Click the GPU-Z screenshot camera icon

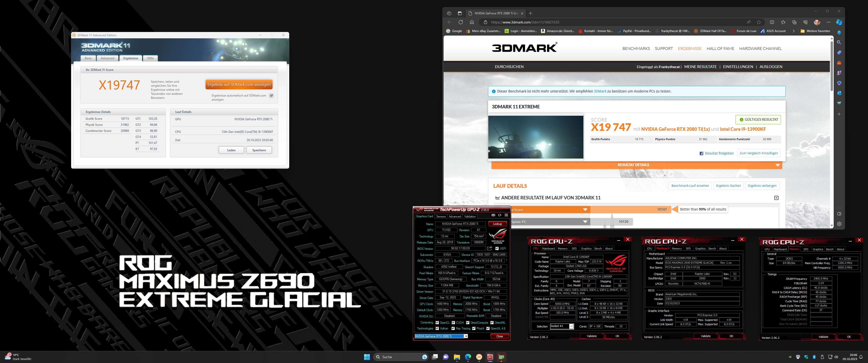493,215
